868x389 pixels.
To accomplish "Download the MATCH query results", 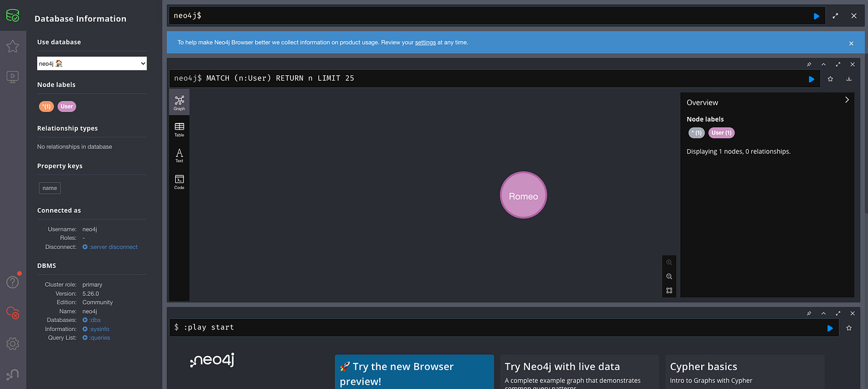I will point(849,79).
